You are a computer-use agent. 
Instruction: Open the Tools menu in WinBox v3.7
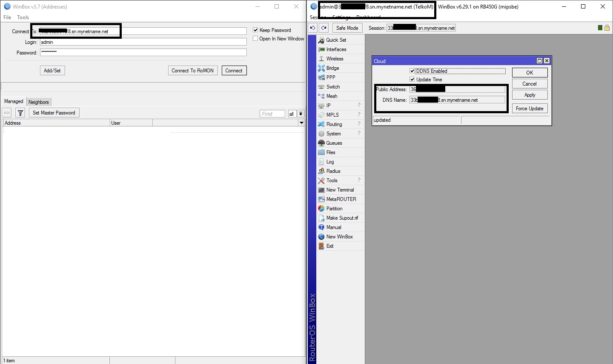[x=23, y=17]
